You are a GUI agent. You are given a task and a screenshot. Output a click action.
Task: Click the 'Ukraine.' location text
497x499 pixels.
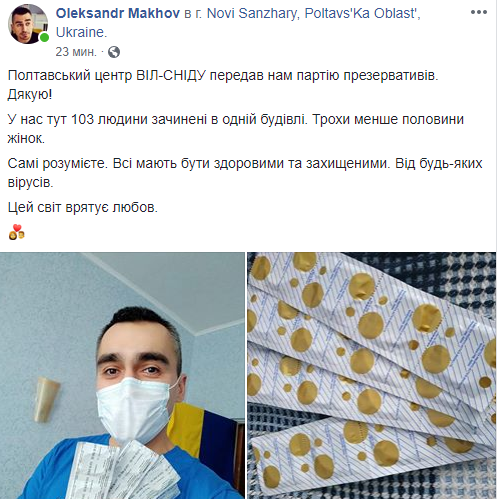pyautogui.click(x=81, y=32)
